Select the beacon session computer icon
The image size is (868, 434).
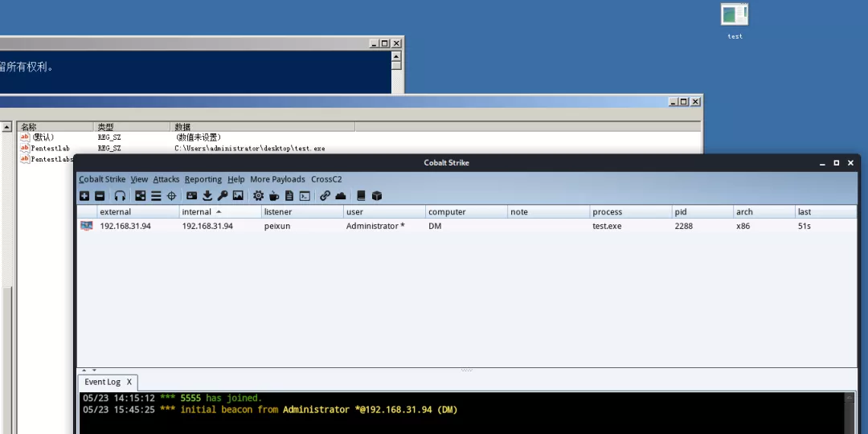click(86, 226)
